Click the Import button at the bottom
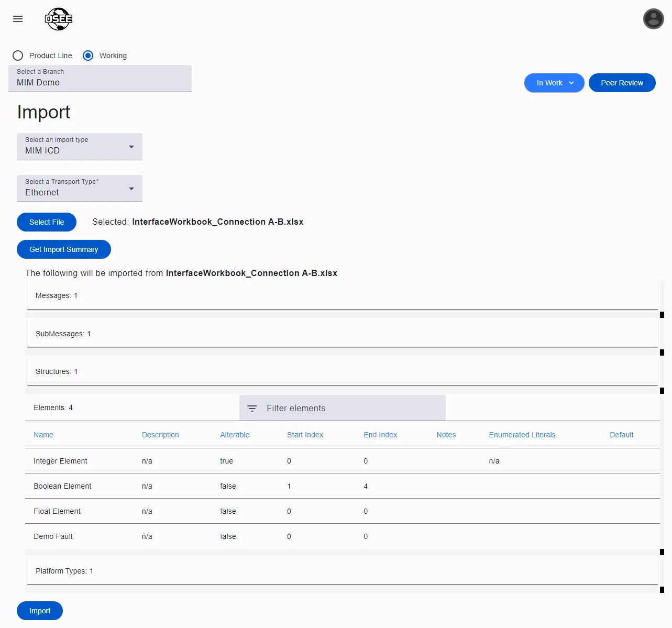The width and height of the screenshot is (672, 628). tap(40, 611)
